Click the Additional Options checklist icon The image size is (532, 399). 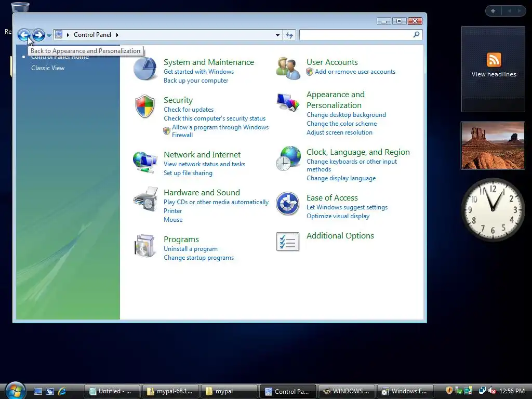pos(288,242)
